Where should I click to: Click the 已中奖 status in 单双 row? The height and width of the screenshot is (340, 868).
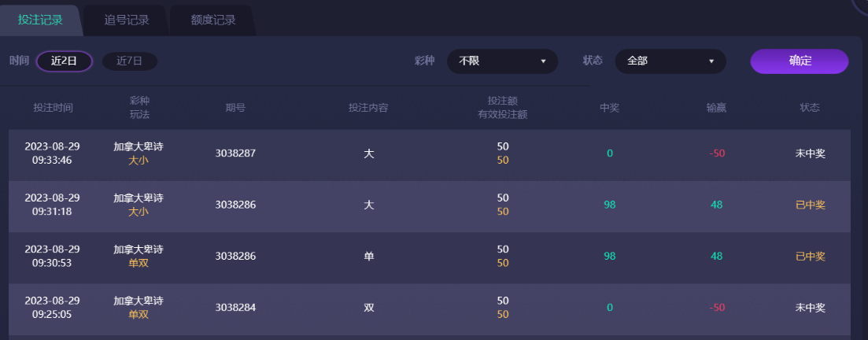point(811,257)
